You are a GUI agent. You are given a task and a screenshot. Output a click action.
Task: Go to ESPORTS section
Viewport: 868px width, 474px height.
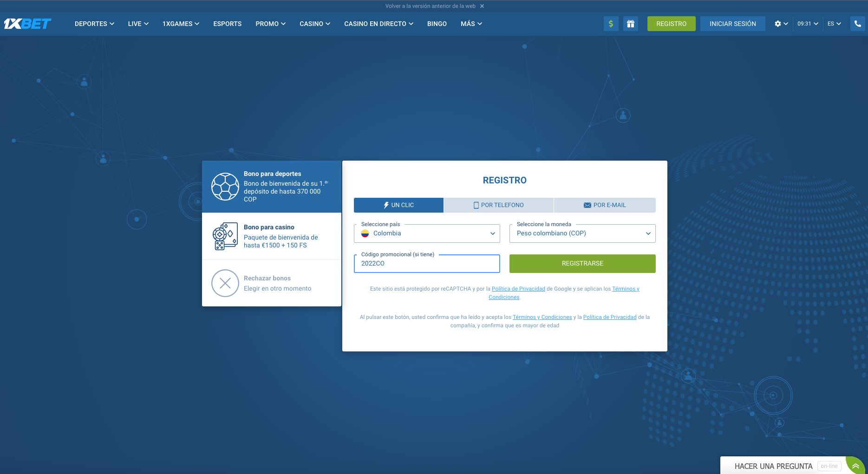[227, 24]
